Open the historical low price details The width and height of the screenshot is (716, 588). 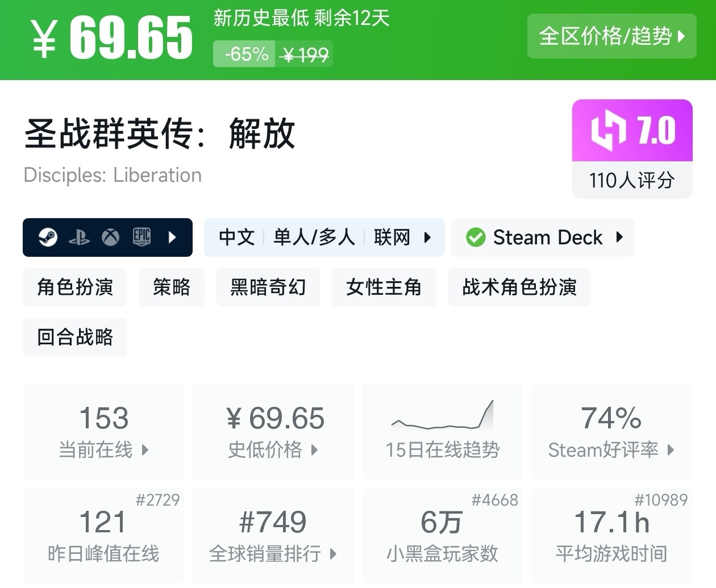tap(273, 431)
